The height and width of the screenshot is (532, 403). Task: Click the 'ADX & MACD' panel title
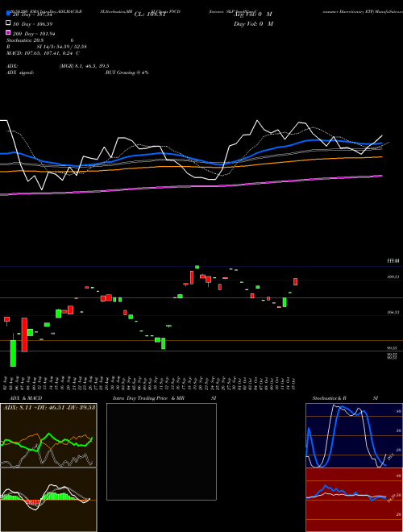(x=26, y=398)
